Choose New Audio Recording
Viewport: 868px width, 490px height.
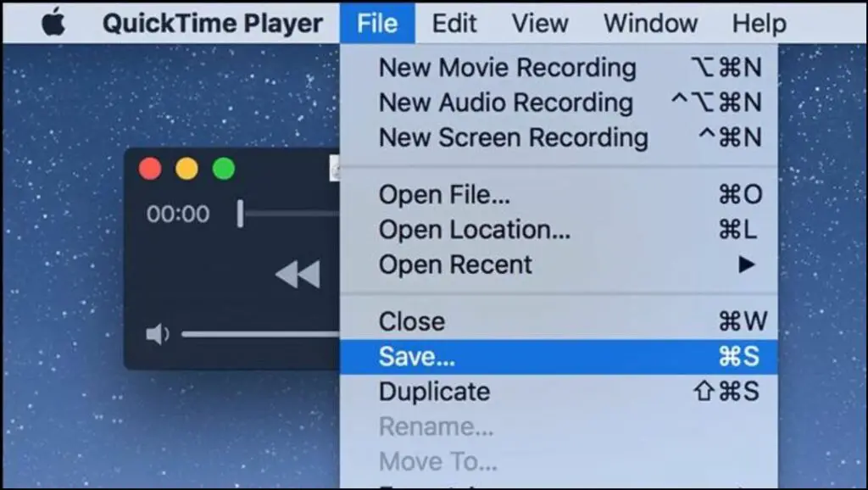[x=559, y=103]
